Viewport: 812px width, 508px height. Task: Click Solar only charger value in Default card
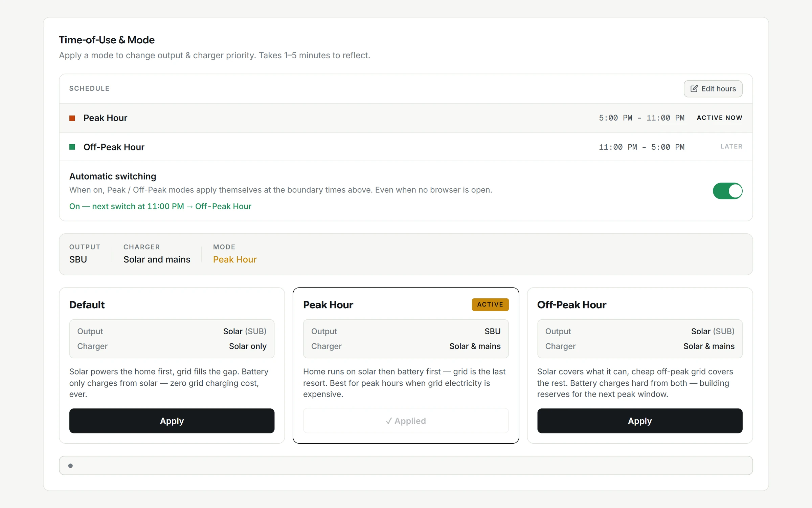248,346
